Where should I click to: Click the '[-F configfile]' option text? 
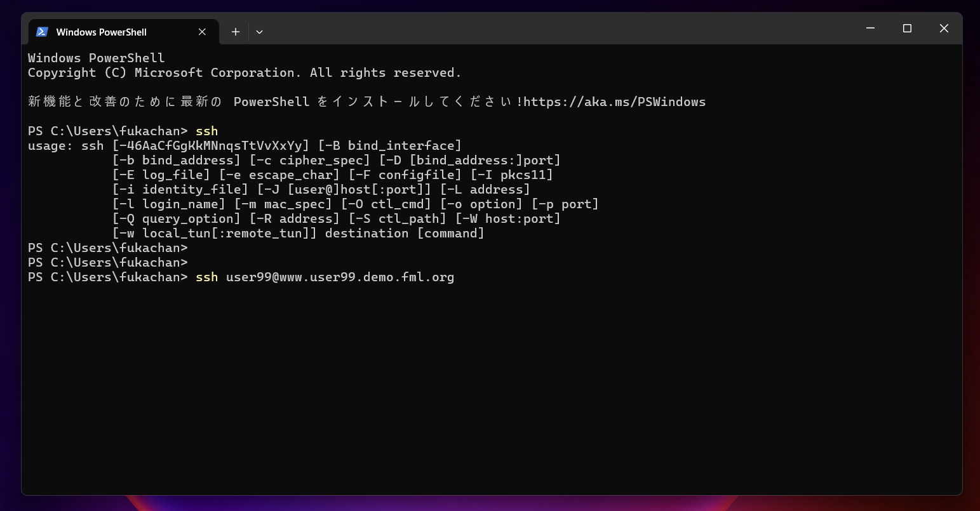pyautogui.click(x=405, y=175)
